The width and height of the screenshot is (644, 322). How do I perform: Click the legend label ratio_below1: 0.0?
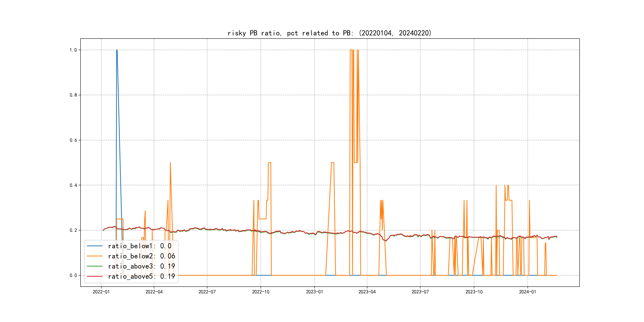click(x=140, y=246)
